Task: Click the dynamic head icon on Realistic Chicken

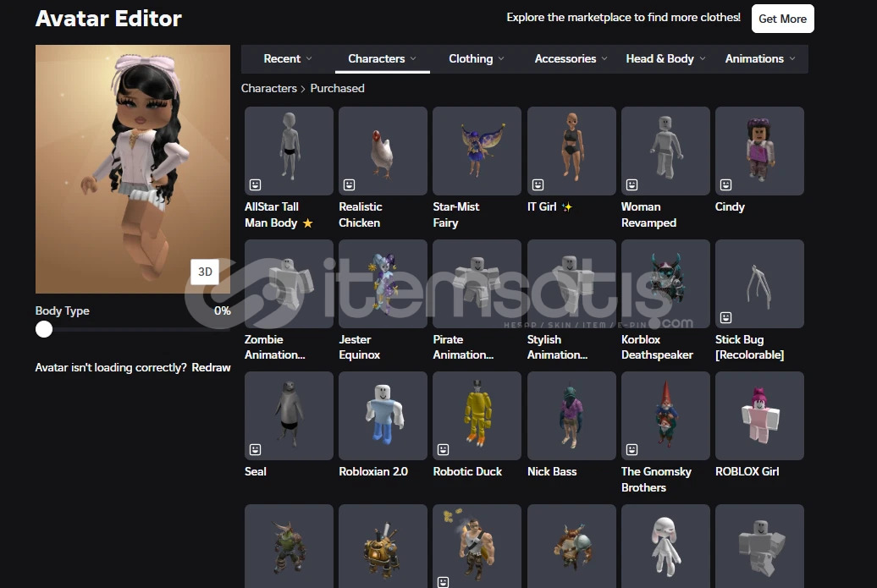Action: (349, 184)
